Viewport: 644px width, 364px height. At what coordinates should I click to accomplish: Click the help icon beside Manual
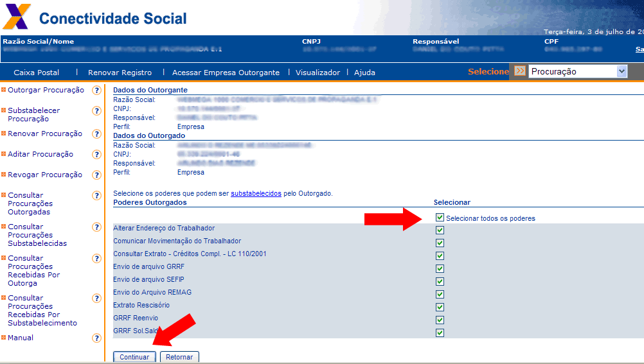[96, 338]
